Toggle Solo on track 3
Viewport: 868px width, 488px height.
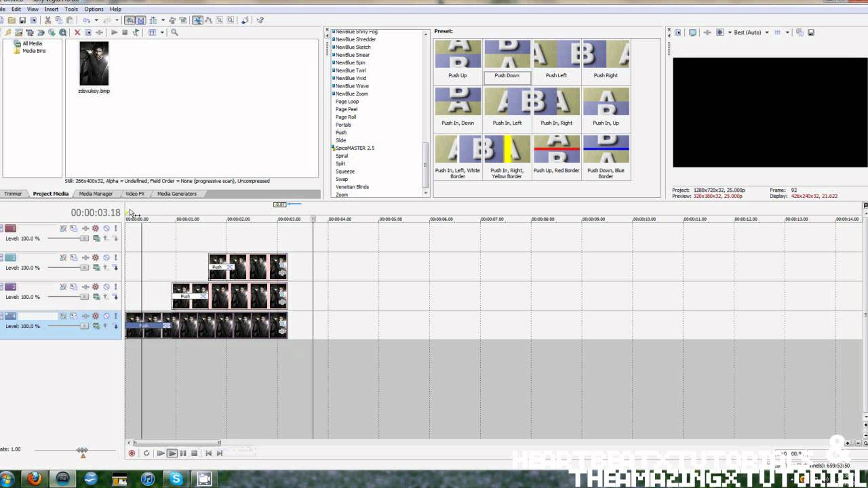click(x=115, y=287)
